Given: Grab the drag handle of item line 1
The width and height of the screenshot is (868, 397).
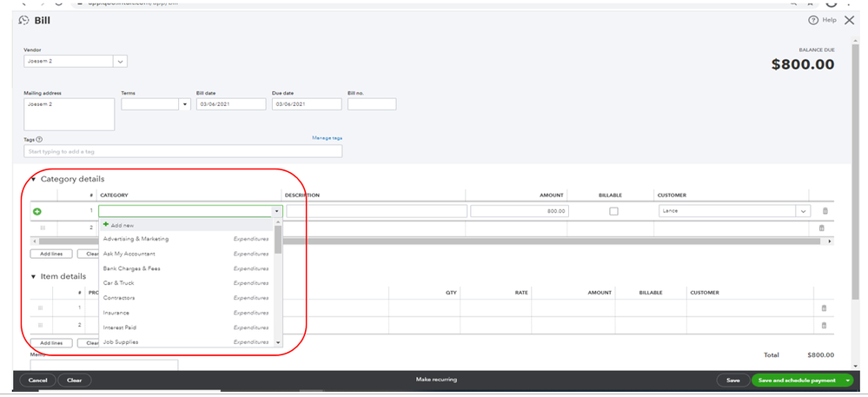Looking at the screenshot, I should (41, 308).
